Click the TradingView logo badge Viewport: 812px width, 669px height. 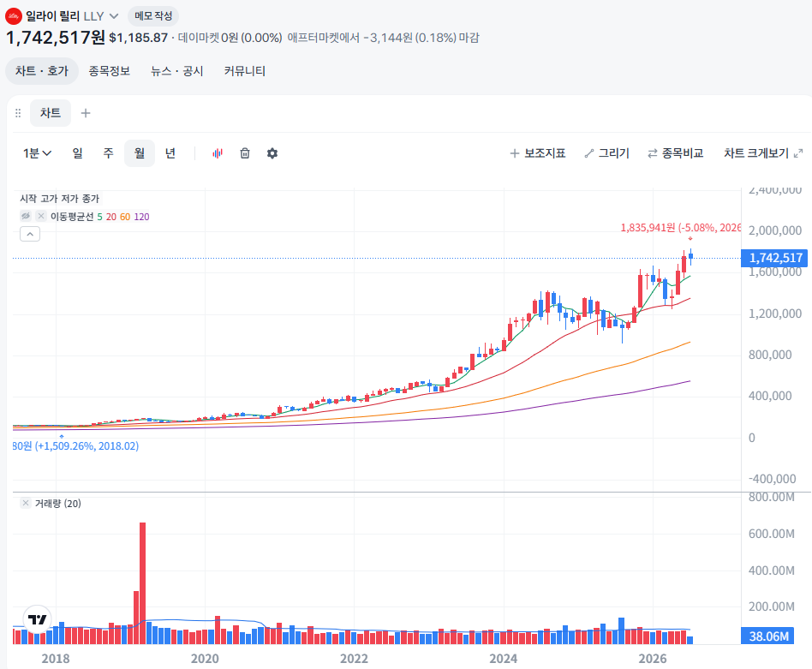click(x=38, y=619)
